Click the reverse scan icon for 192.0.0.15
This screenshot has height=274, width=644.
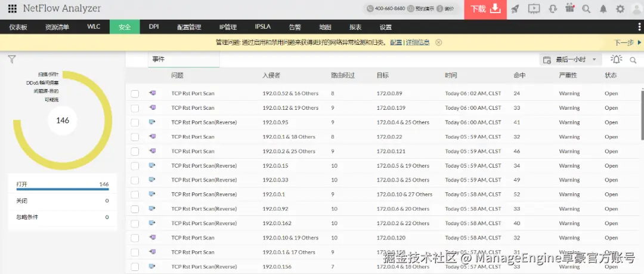pyautogui.click(x=153, y=165)
